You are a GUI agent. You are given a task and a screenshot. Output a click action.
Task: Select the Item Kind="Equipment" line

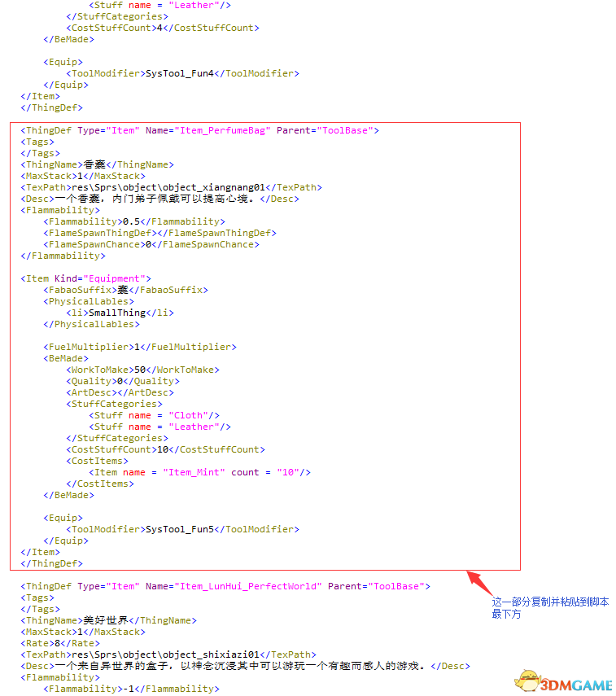point(85,278)
